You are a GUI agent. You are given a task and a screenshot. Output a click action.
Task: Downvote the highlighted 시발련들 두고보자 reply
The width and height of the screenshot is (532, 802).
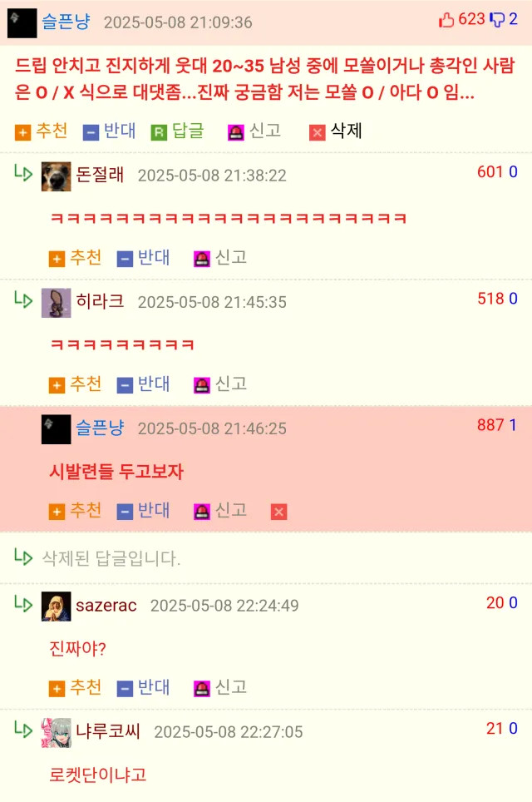(143, 511)
